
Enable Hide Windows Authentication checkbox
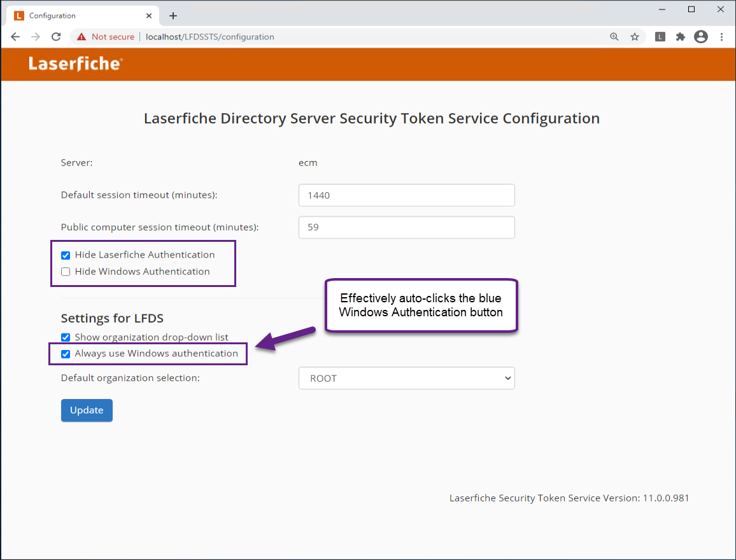(66, 272)
